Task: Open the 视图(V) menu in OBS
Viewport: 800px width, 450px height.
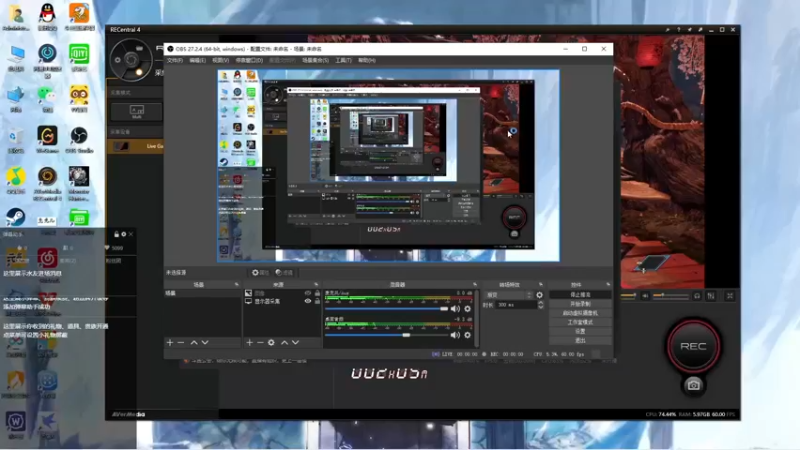Action: [220, 60]
